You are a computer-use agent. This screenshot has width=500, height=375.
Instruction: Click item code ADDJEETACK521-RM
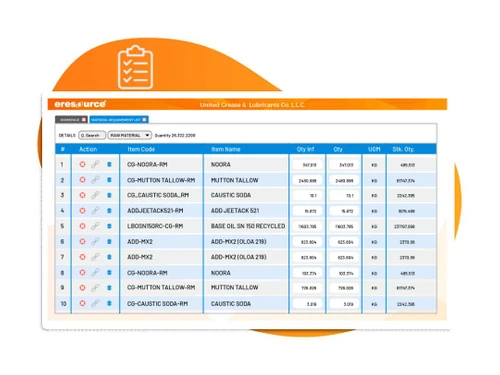click(x=155, y=211)
